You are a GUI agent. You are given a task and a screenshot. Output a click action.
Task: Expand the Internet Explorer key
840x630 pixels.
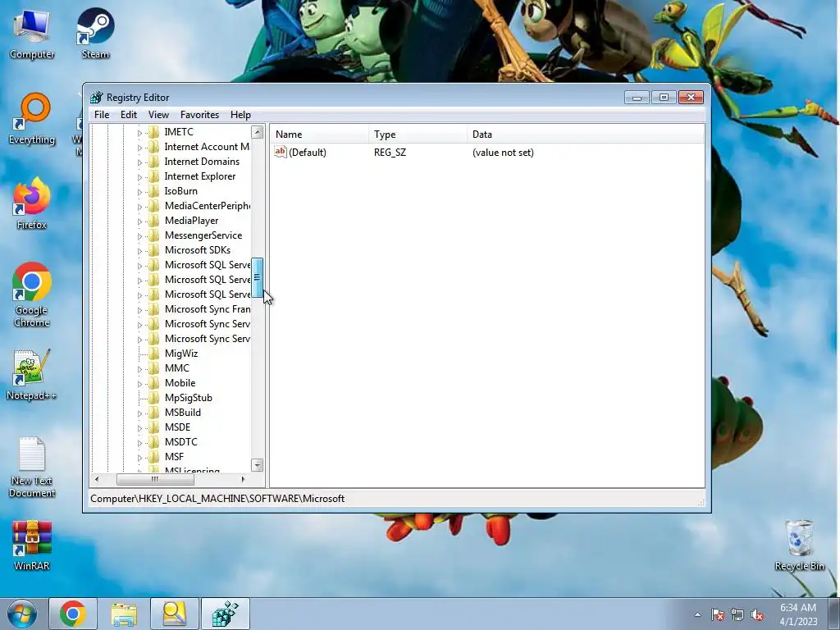pyautogui.click(x=139, y=177)
